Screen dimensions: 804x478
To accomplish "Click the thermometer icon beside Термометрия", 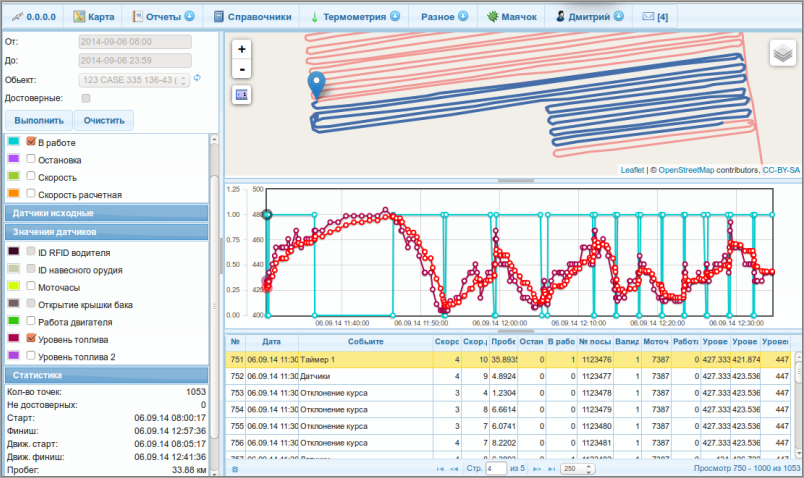I will 314,16.
